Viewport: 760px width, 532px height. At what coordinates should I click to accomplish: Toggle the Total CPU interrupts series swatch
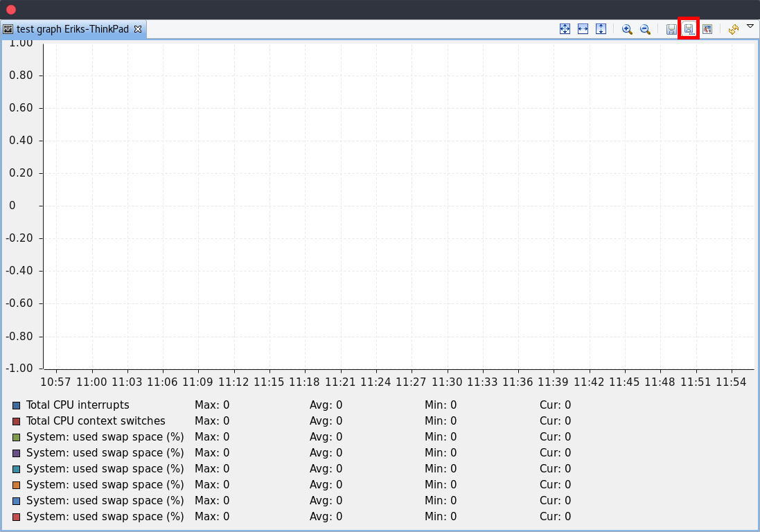(15, 405)
